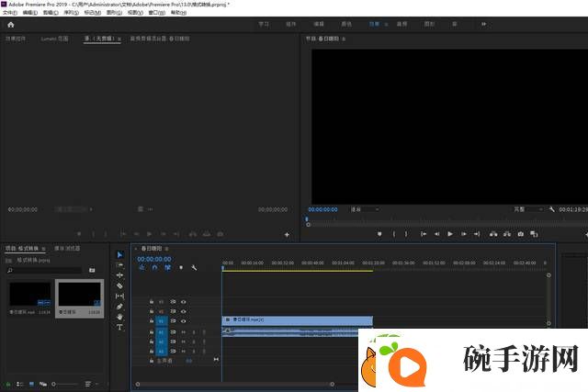The height and width of the screenshot is (392, 588).
Task: Open zoom level dropdown in program monitor
Action: tap(365, 209)
